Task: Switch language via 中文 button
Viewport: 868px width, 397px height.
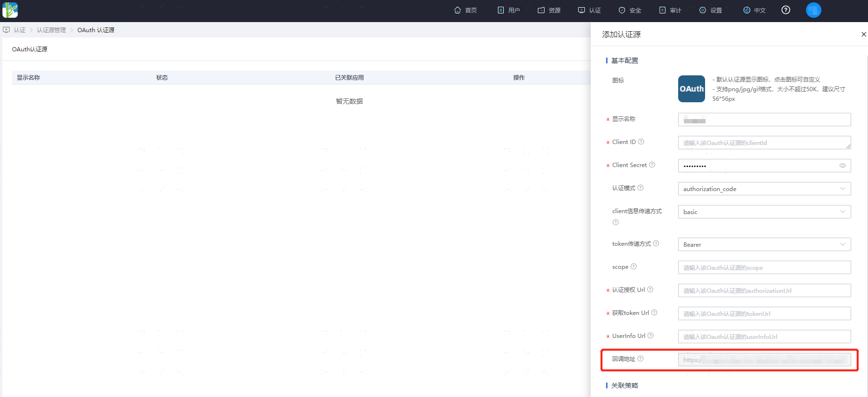Action: tap(755, 10)
